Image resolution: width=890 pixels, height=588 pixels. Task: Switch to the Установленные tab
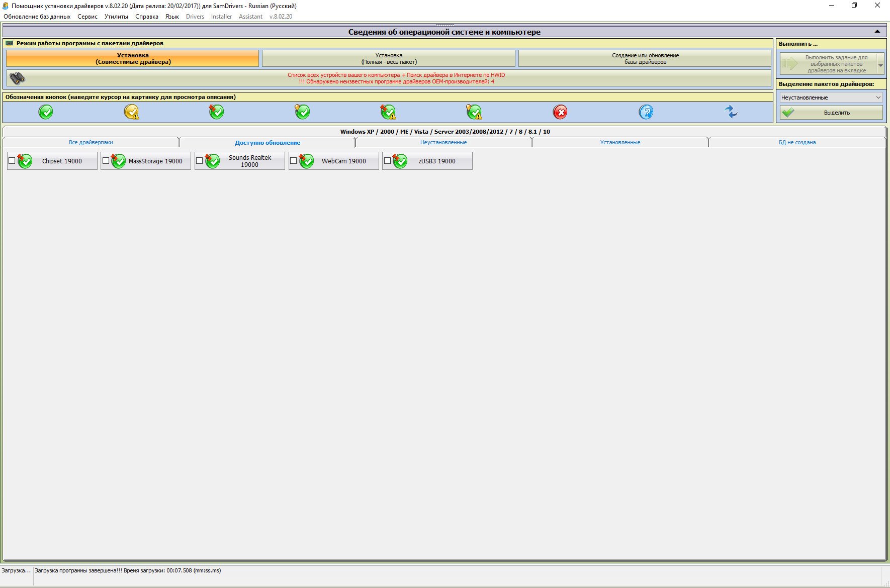(x=620, y=142)
